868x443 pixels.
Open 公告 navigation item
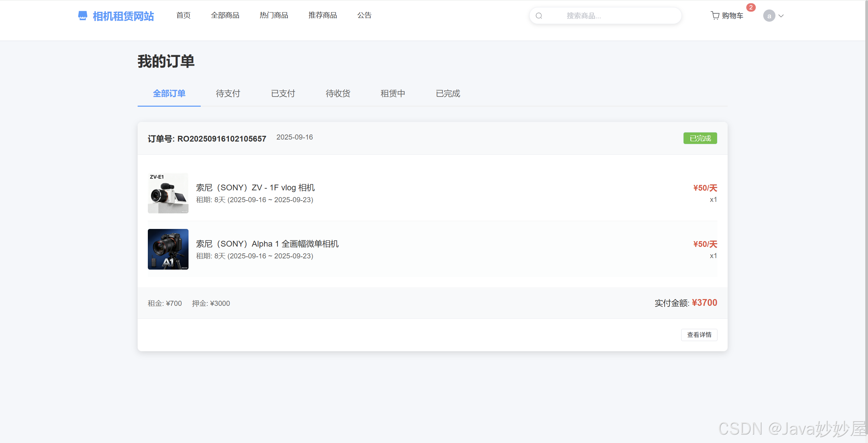point(364,15)
